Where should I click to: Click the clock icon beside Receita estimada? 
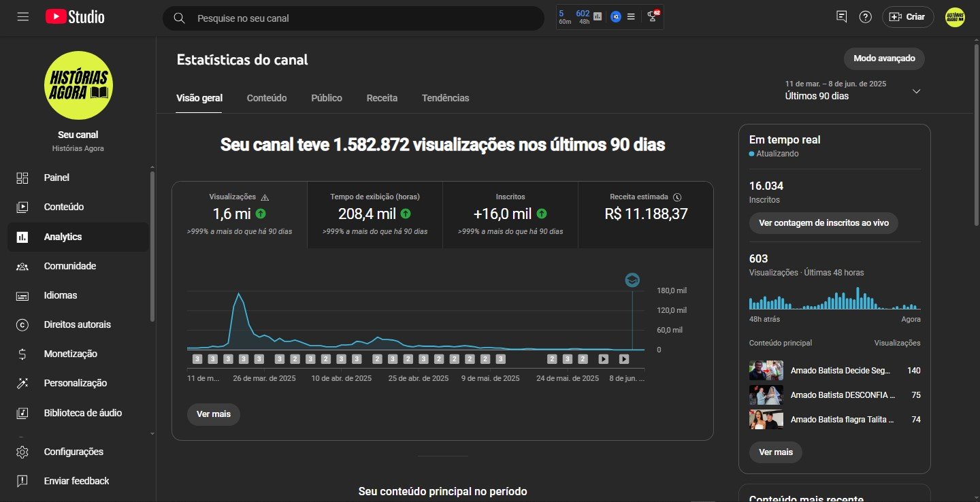(677, 197)
